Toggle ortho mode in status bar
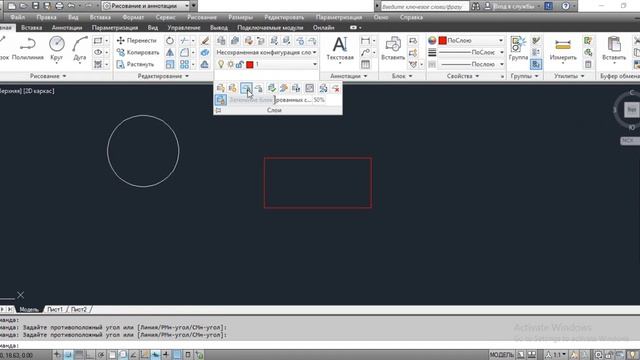Image resolution: width=640 pixels, height=360 pixels. [89, 355]
